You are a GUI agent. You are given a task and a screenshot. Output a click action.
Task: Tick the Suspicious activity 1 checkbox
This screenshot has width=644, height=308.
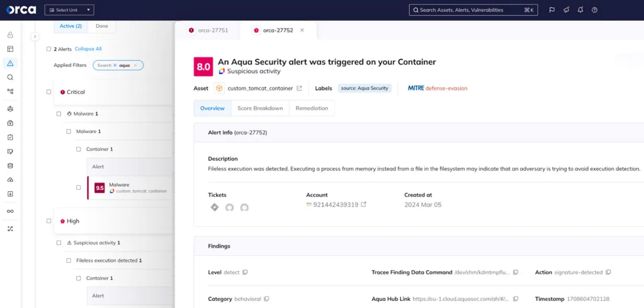pos(58,243)
